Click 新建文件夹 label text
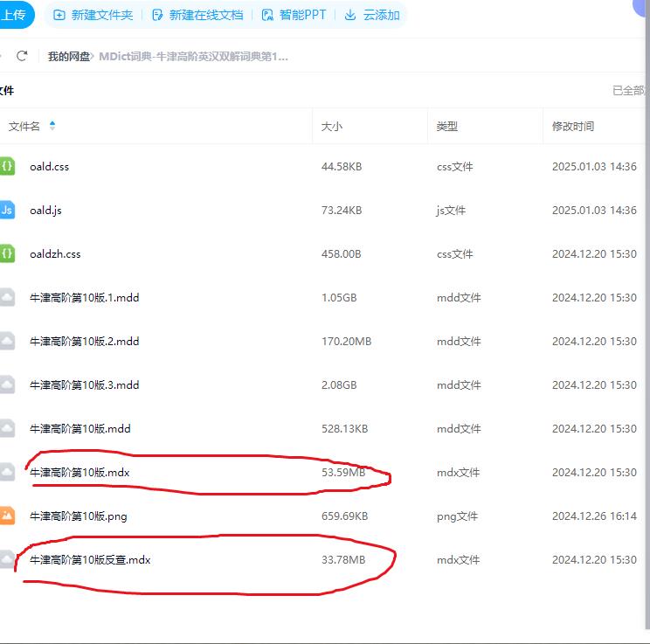 point(102,16)
